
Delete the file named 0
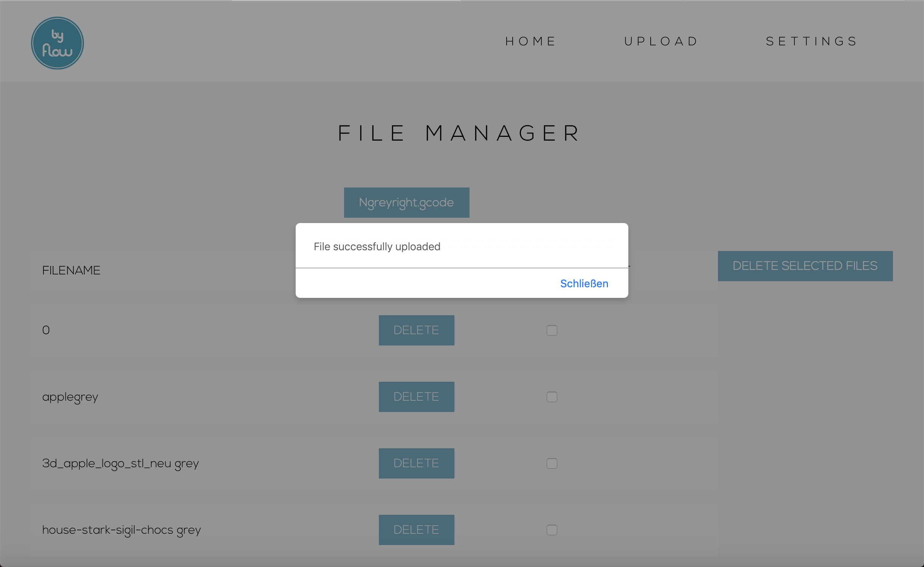[416, 330]
